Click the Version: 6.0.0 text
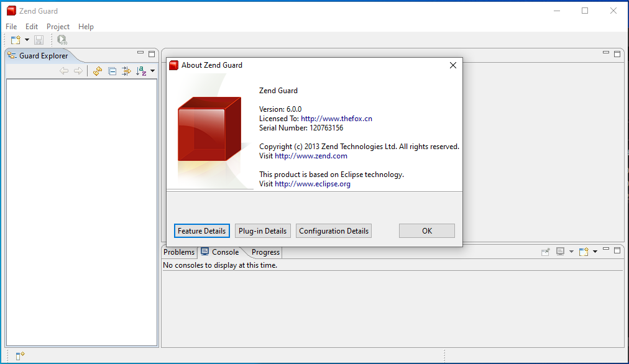This screenshot has height=364, width=629. point(280,109)
